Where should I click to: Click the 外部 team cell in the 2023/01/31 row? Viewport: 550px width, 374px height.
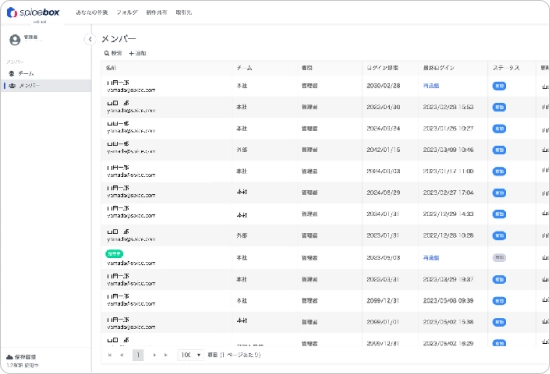(242, 235)
